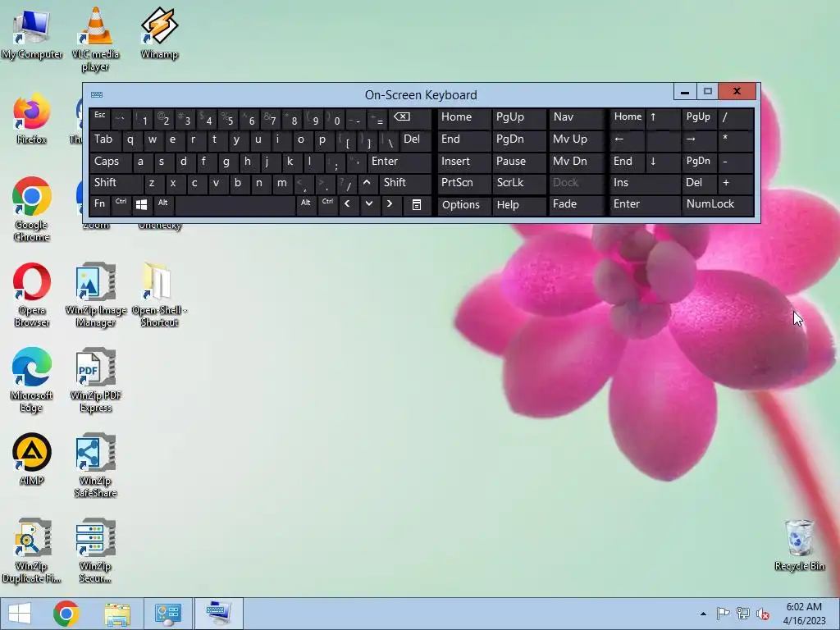
Task: Click the numpad Enter key
Action: [x=645, y=204]
